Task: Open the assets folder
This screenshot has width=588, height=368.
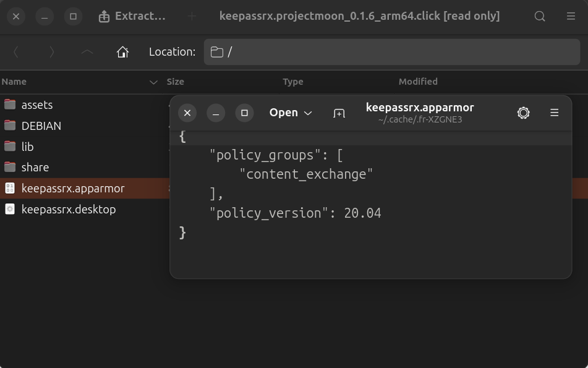Action: 36,105
